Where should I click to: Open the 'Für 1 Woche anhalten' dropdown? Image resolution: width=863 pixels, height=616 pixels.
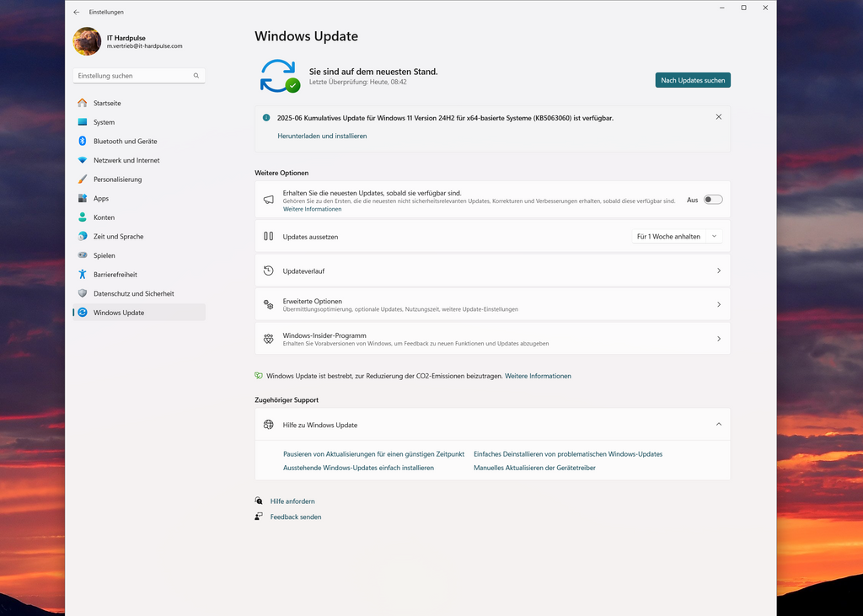point(678,237)
